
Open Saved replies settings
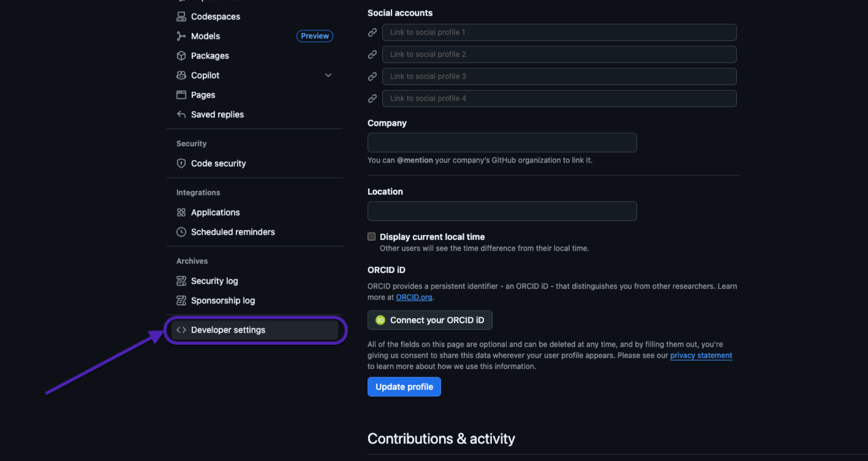coord(217,114)
